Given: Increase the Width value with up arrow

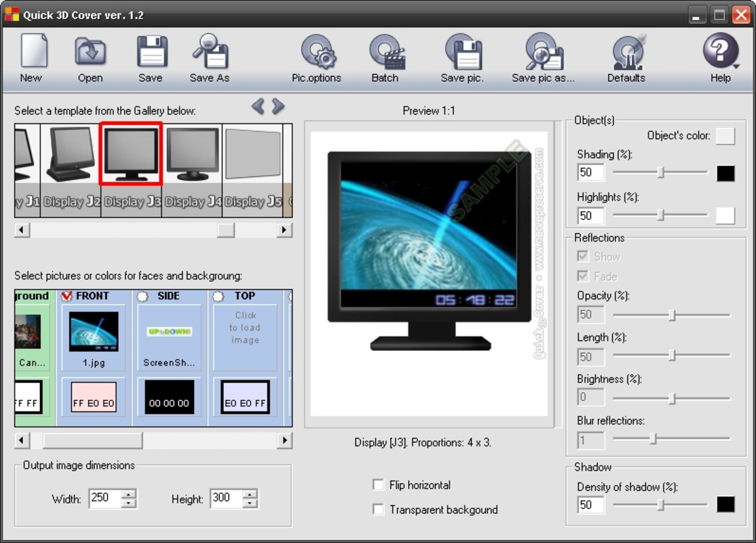Looking at the screenshot, I should [x=129, y=493].
